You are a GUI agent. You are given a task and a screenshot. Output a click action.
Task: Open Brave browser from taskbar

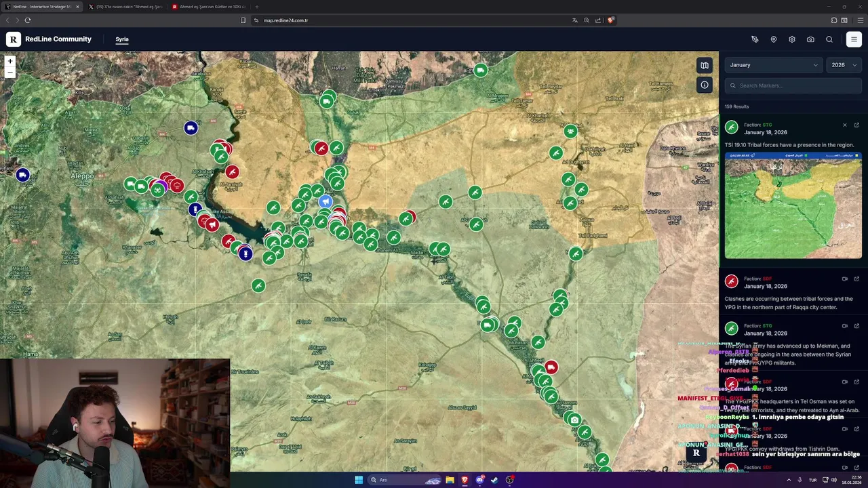pos(465,480)
